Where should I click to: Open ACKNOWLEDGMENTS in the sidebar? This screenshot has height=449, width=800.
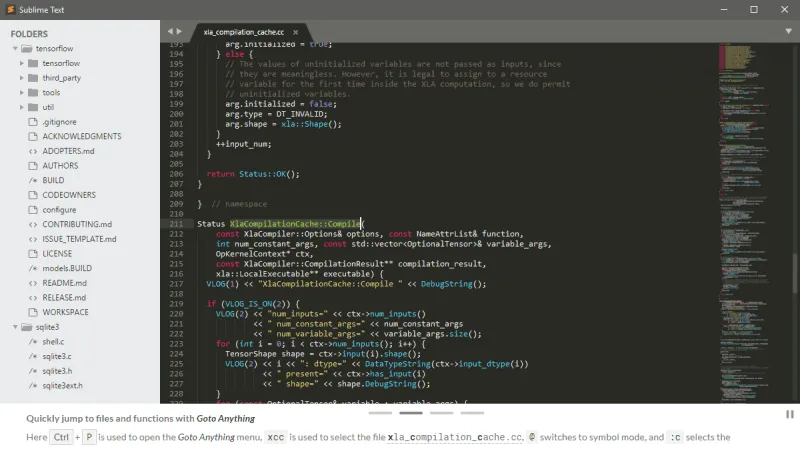pyautogui.click(x=82, y=136)
